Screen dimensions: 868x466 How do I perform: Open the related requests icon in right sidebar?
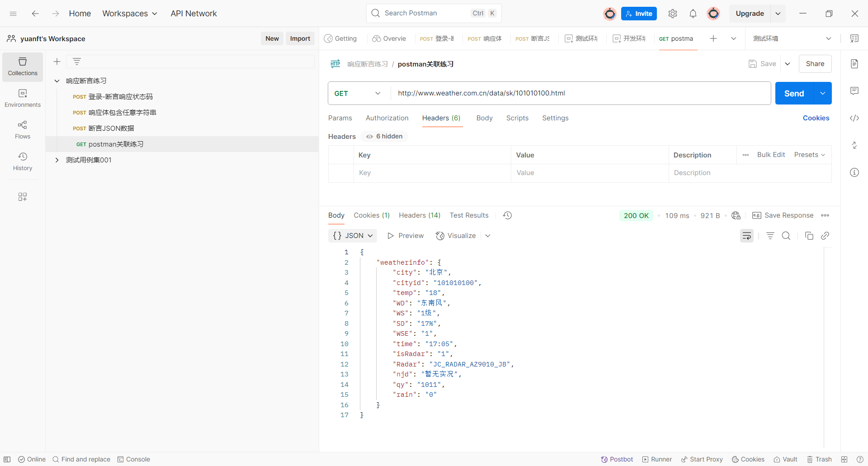(854, 145)
